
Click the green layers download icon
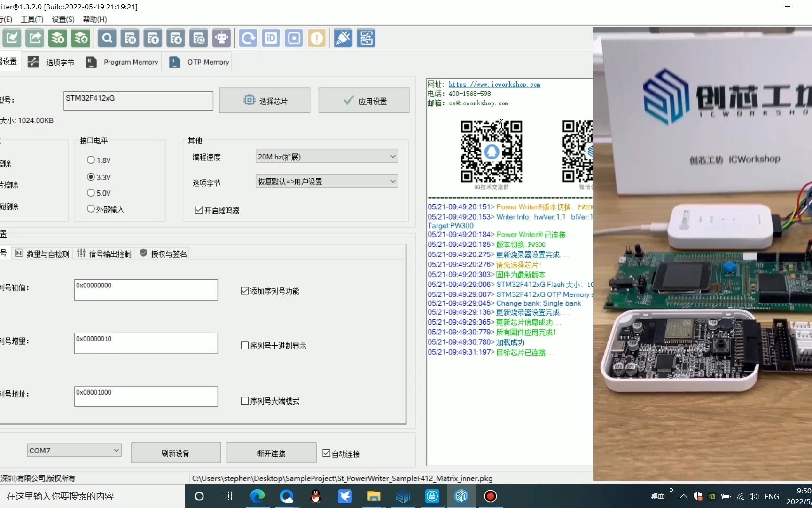coord(58,38)
